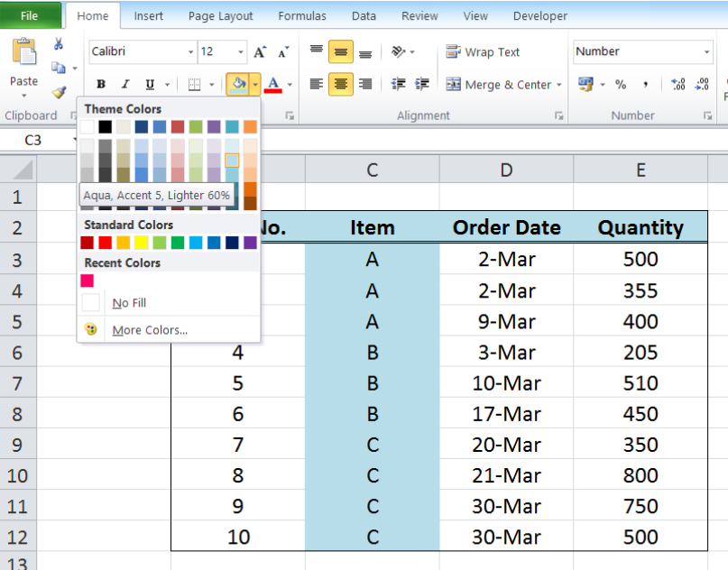The image size is (728, 570).
Task: Toggle horizontal Center alignment
Action: pyautogui.click(x=341, y=84)
